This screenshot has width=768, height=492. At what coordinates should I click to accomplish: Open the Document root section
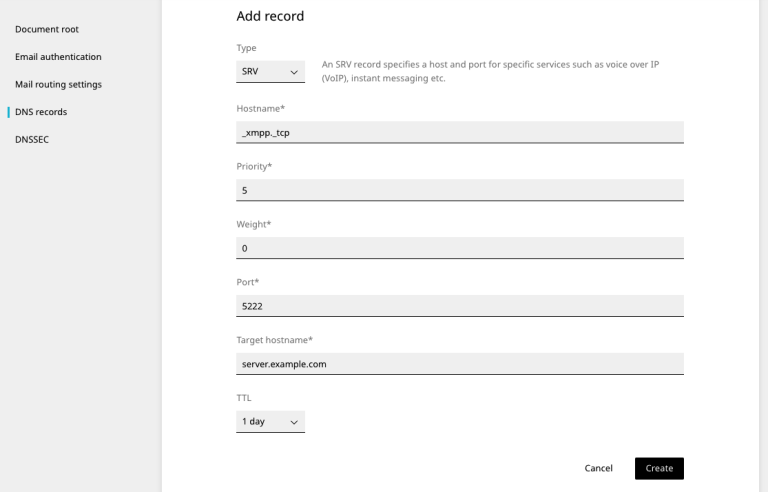47,29
